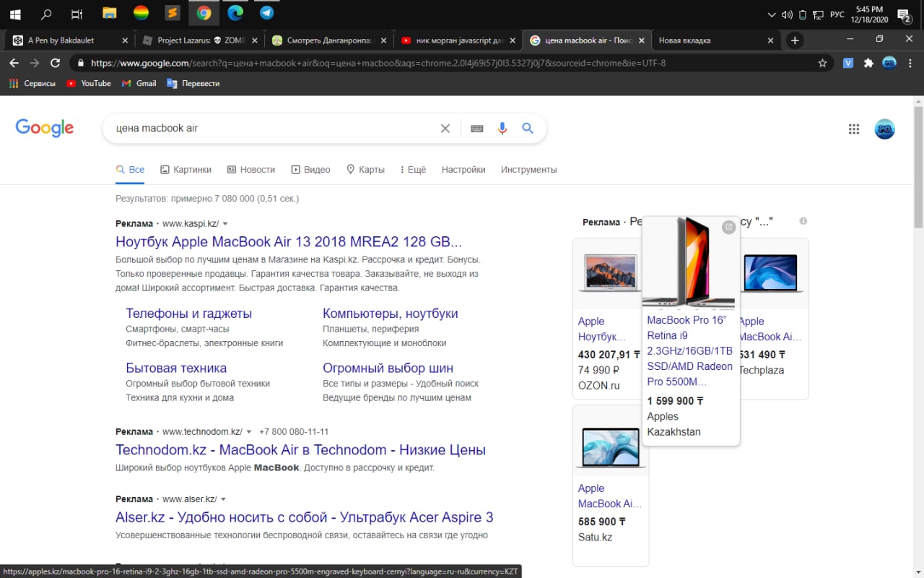Expand kaspi.kz ad options arrow
The height and width of the screenshot is (578, 924).
[225, 224]
